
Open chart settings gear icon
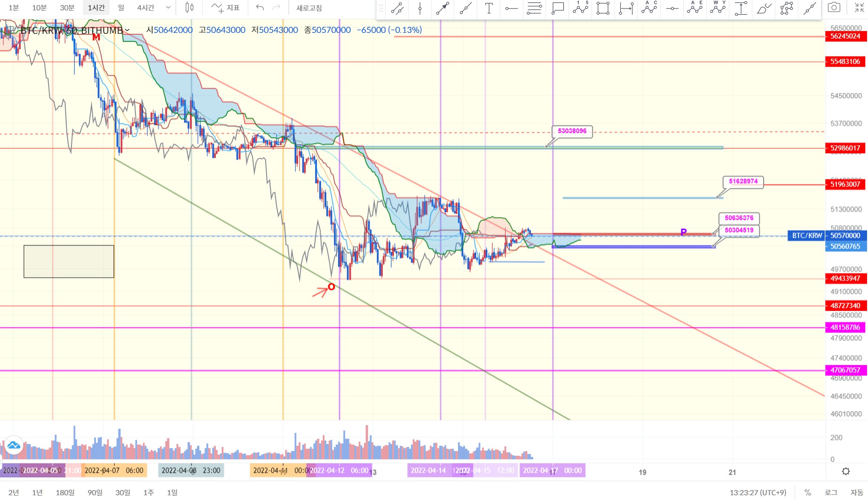[x=846, y=471]
